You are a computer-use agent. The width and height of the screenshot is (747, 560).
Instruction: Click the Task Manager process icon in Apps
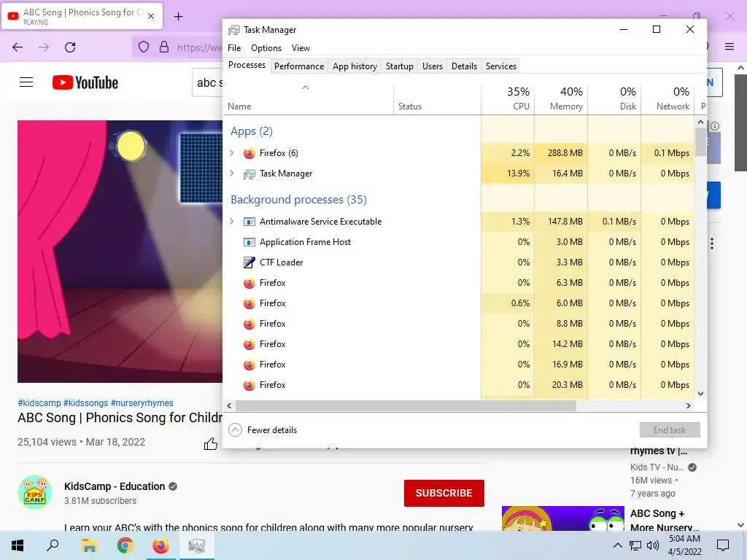pos(249,174)
